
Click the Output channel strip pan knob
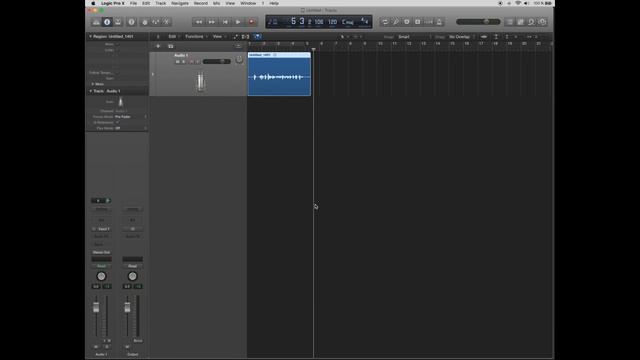click(x=132, y=276)
